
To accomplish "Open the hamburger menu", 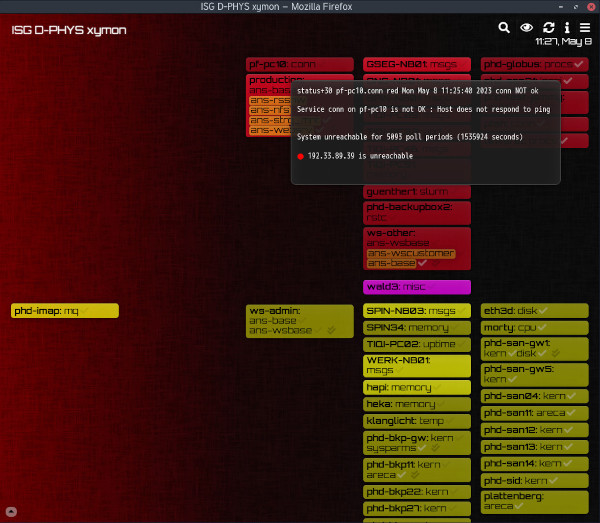I will point(585,28).
